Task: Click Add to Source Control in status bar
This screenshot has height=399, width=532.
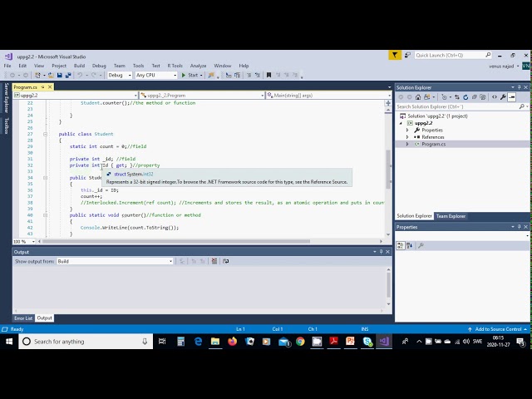Action: (x=498, y=329)
